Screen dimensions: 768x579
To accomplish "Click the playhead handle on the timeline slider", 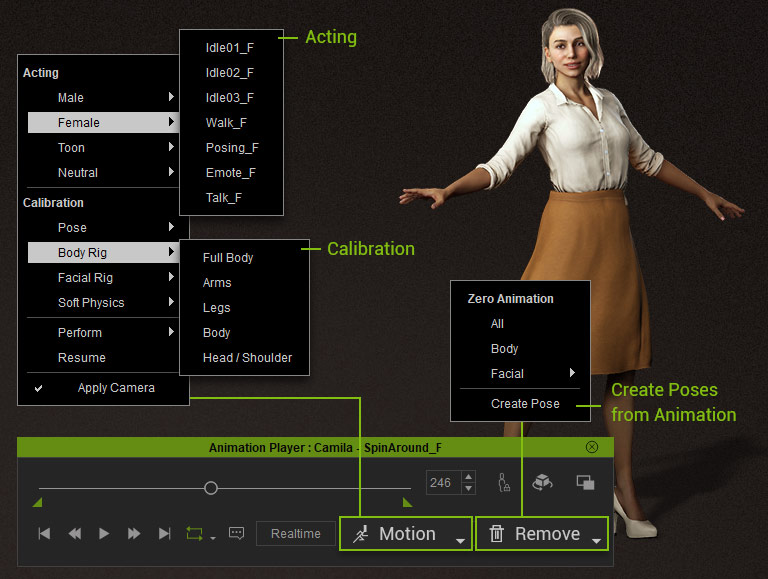I will click(x=211, y=488).
